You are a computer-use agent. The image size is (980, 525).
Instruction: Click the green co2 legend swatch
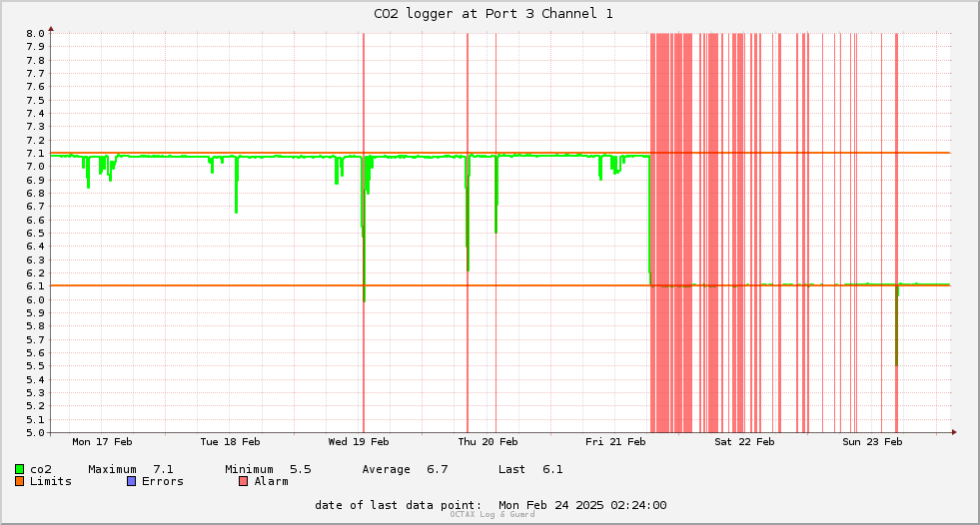click(x=19, y=469)
